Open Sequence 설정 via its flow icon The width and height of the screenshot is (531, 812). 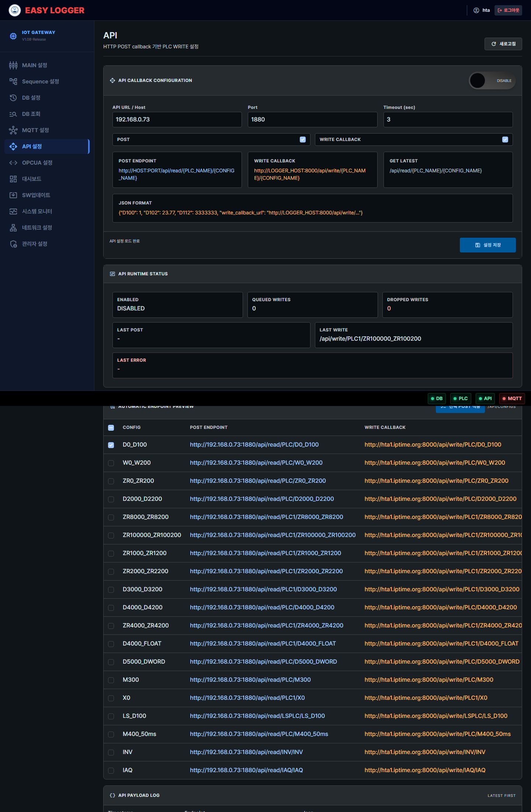click(13, 82)
